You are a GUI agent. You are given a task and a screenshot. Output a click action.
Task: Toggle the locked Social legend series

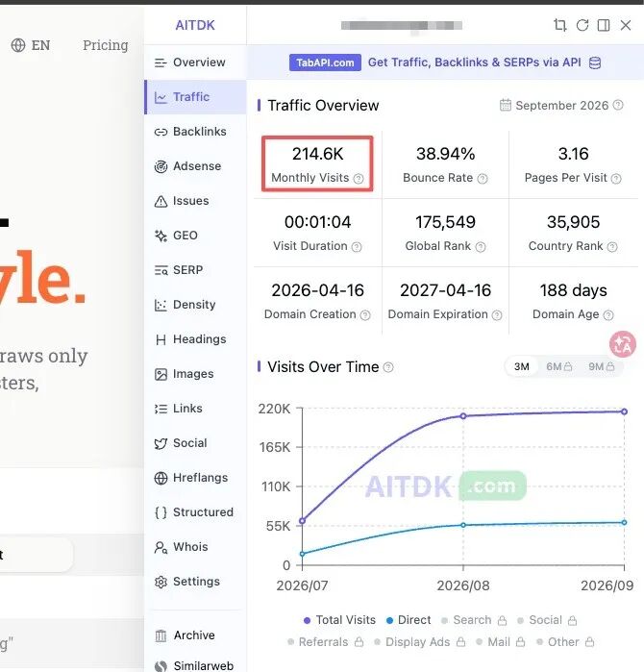click(x=547, y=620)
